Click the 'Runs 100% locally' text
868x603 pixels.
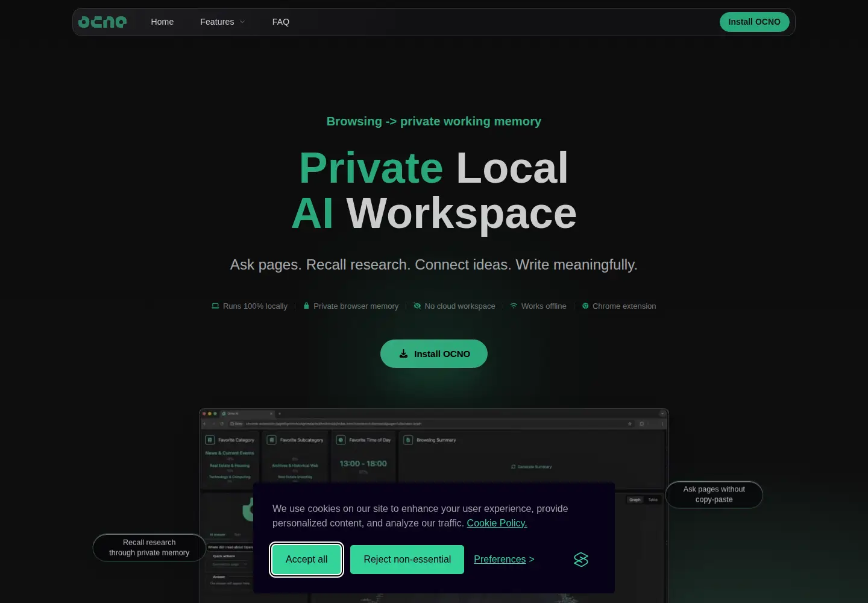255,306
